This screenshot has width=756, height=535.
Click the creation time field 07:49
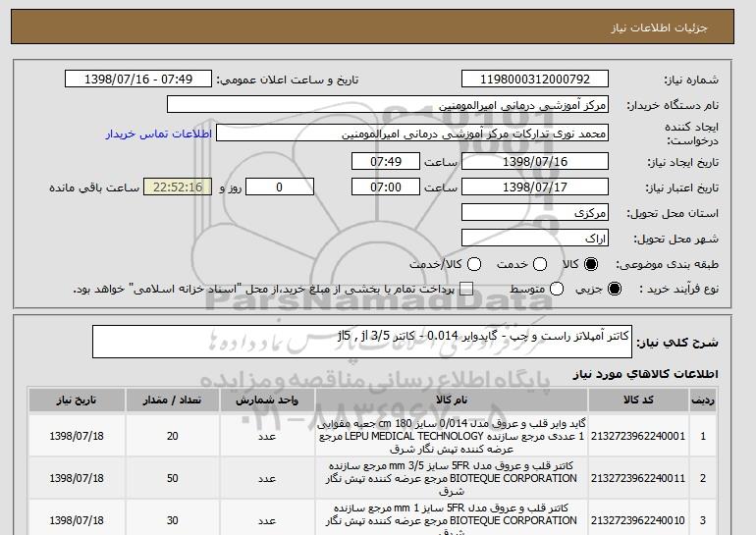[x=386, y=161]
